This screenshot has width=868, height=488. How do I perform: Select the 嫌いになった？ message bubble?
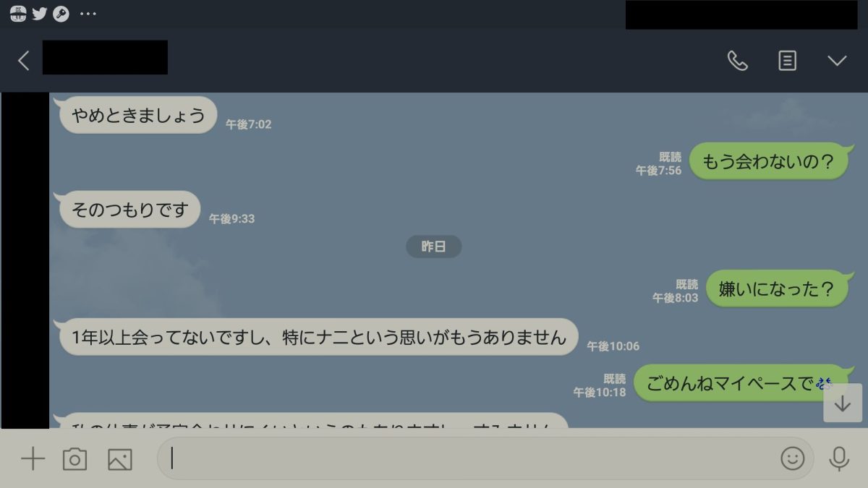(776, 288)
